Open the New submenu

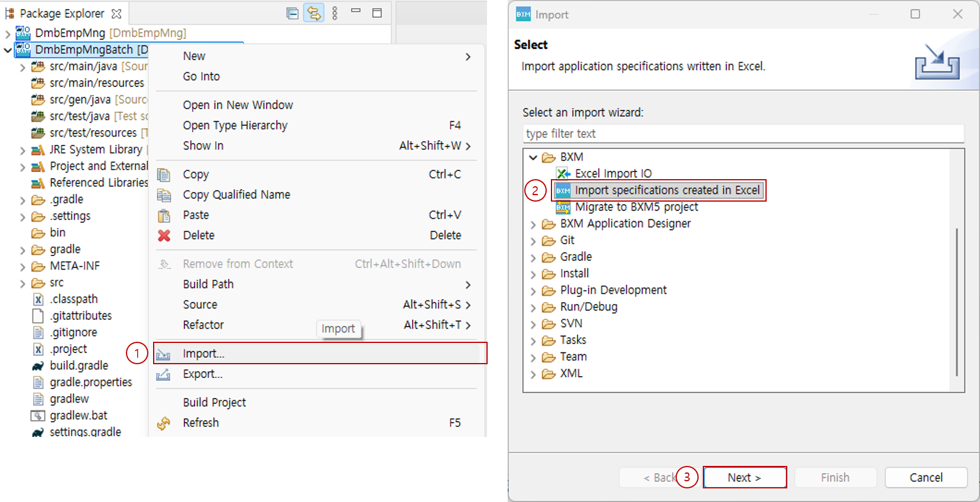click(316, 56)
